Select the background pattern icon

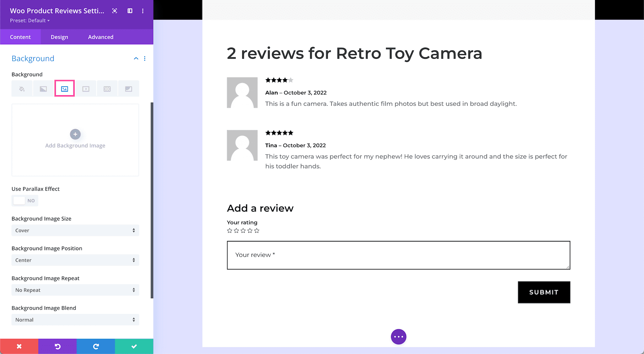coord(107,89)
